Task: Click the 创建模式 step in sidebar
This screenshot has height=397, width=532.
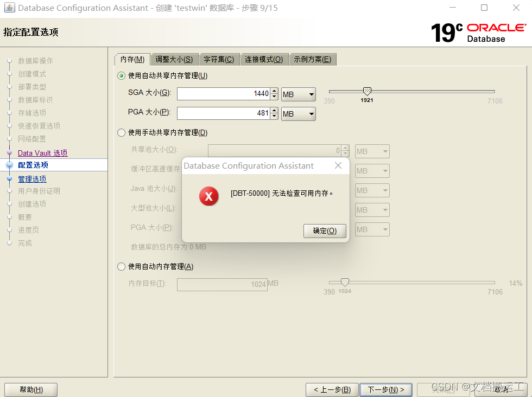Action: (x=32, y=74)
